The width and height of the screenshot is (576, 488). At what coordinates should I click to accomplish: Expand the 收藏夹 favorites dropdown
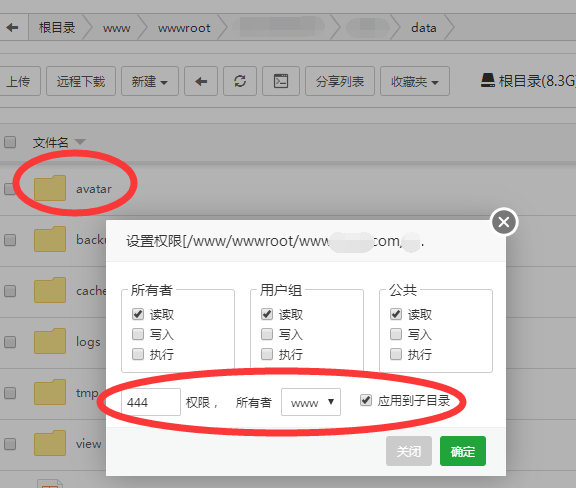[x=415, y=81]
